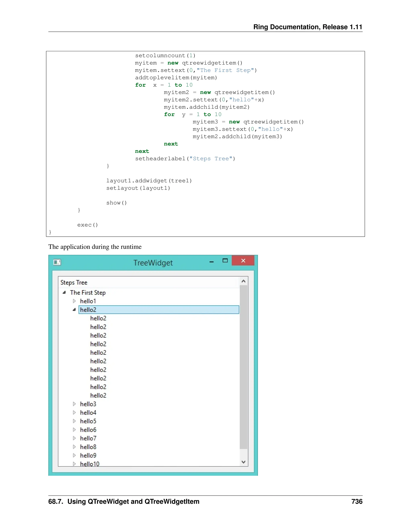Minimize the TreeWidget window
Image resolution: width=411 pixels, height=532 pixels.
coord(211,262)
